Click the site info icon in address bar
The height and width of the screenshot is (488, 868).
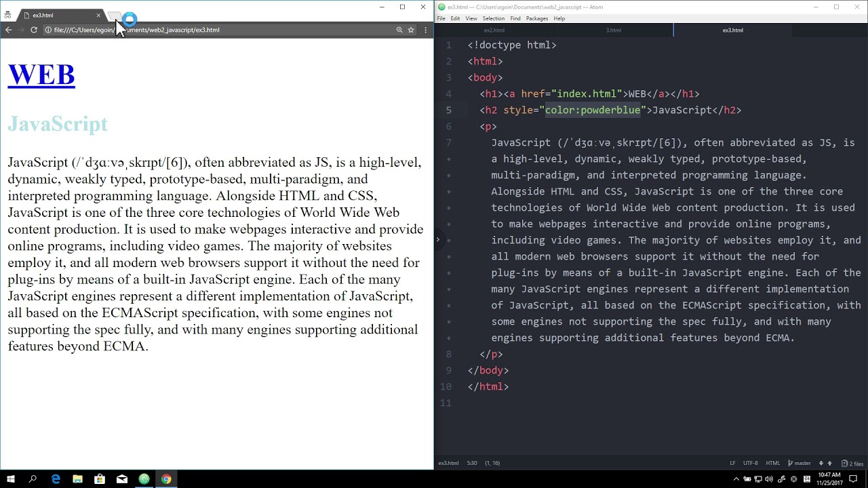[x=48, y=30]
